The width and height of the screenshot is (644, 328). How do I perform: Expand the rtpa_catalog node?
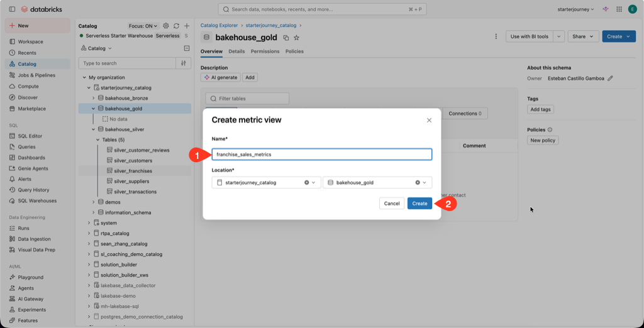89,233
